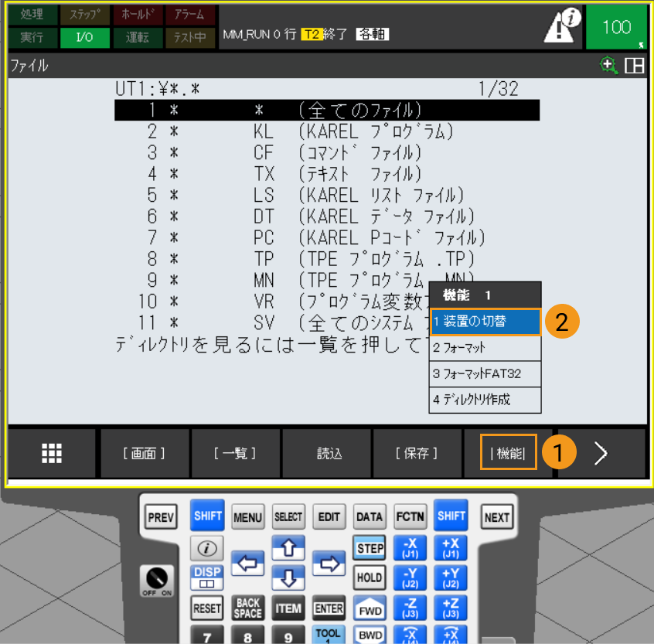Viewport: 654px width, 644px height.
Task: Click the FWD key
Action: coord(370,608)
